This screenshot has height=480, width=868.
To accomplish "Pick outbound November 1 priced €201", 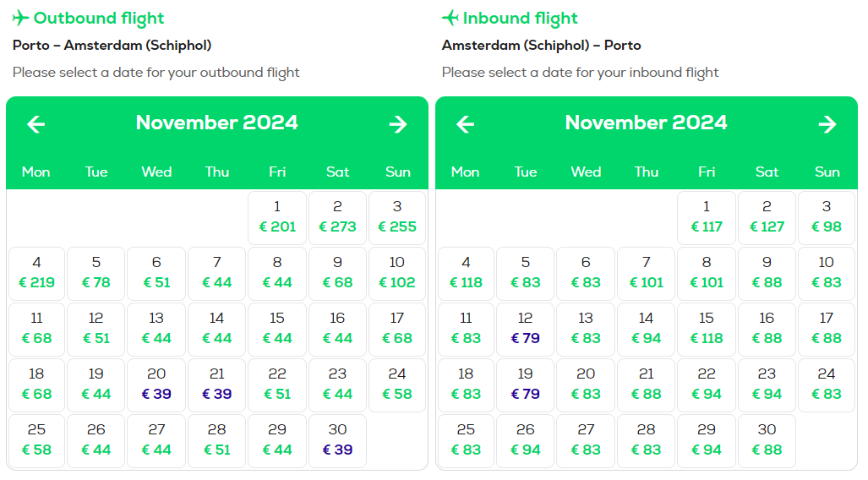I will point(276,217).
